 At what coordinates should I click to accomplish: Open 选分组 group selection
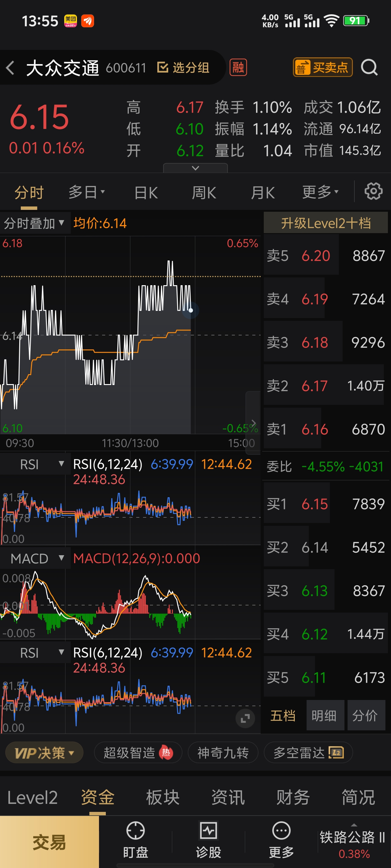point(183,68)
